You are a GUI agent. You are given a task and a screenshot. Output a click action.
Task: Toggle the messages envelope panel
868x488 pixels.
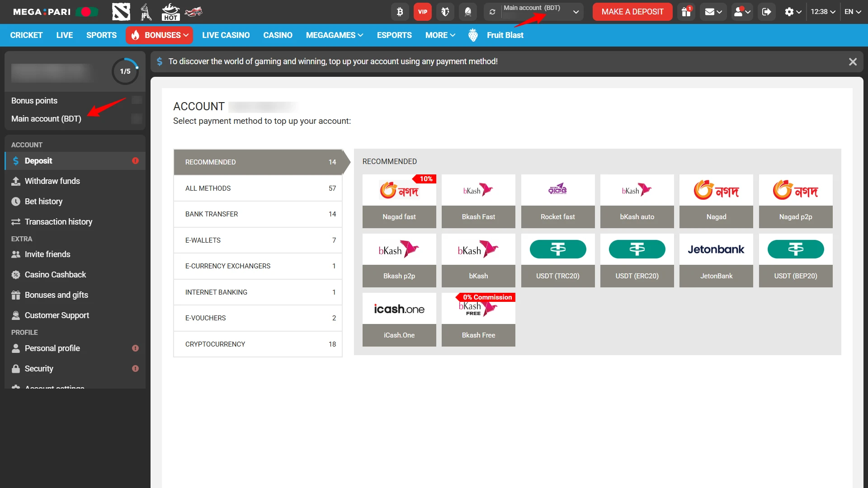[x=713, y=12]
